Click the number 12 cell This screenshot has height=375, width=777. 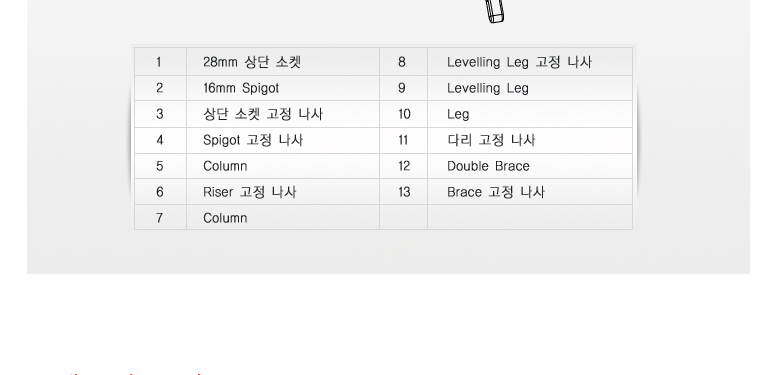(403, 166)
